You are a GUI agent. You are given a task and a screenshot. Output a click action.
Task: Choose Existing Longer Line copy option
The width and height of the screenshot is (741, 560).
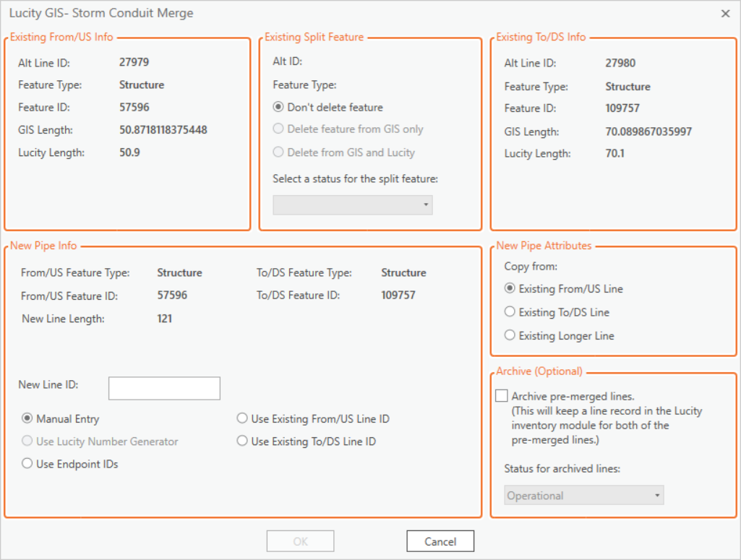560,336
